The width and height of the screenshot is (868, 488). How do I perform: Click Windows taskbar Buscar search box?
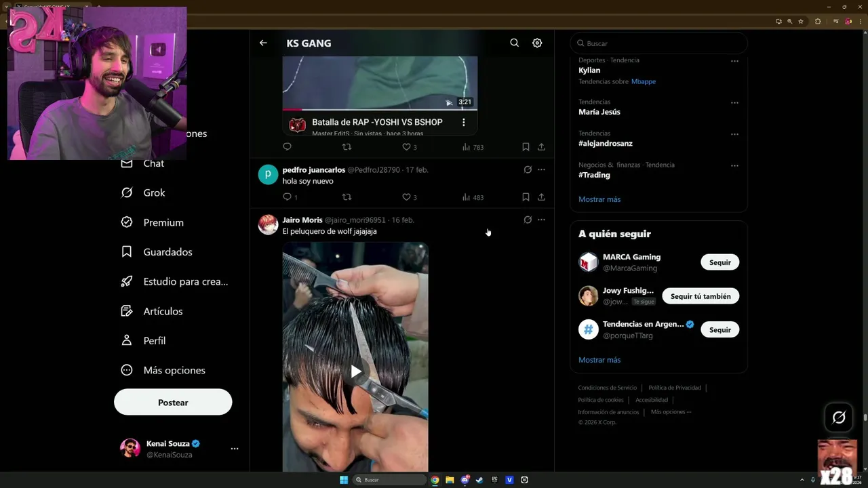[389, 480]
